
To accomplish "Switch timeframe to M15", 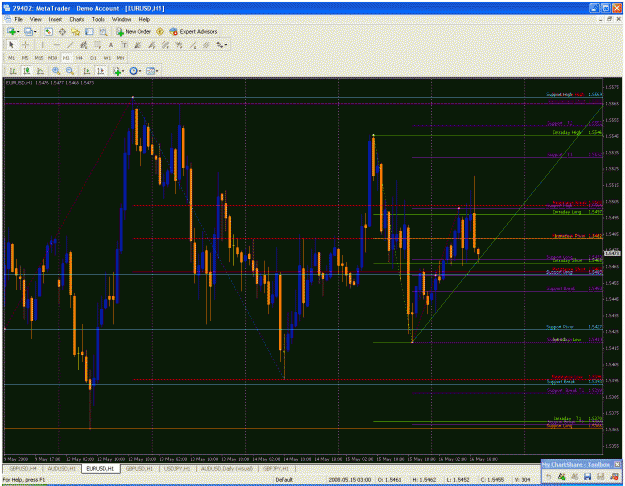I will coord(39,58).
